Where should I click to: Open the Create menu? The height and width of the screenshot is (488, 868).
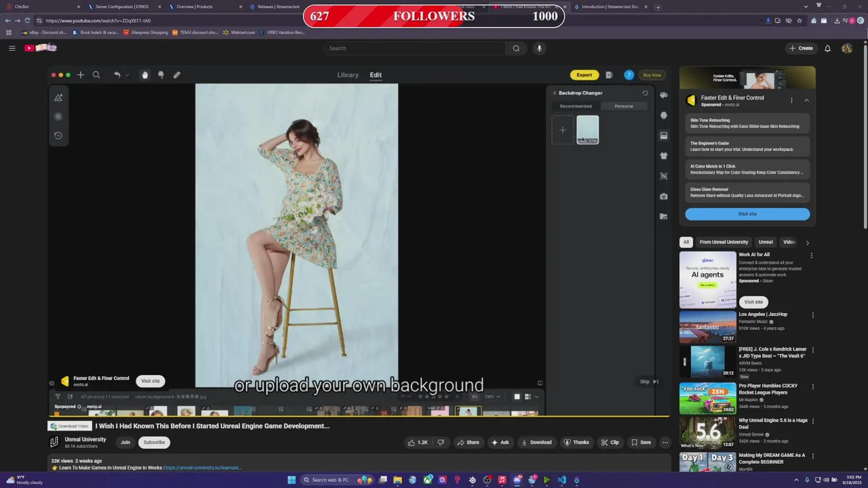(800, 48)
